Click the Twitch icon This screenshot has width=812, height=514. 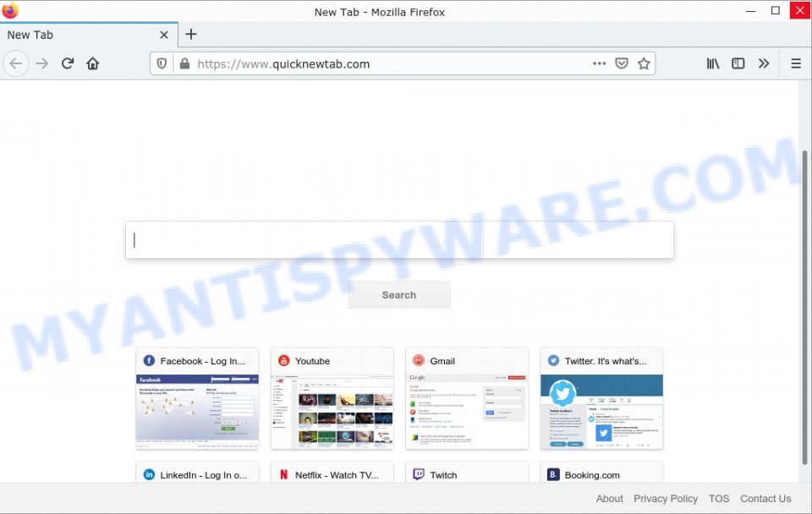[419, 474]
